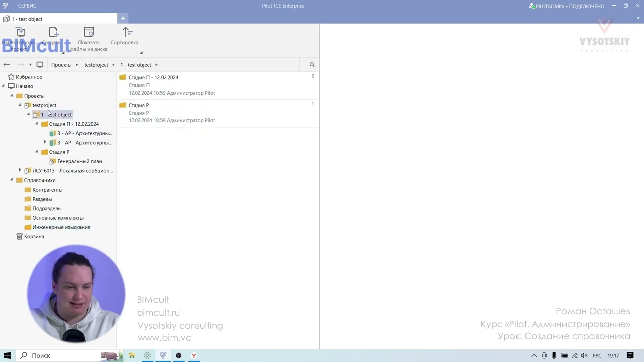
Task: Collapse the Начало tree node
Action: pyautogui.click(x=3, y=86)
